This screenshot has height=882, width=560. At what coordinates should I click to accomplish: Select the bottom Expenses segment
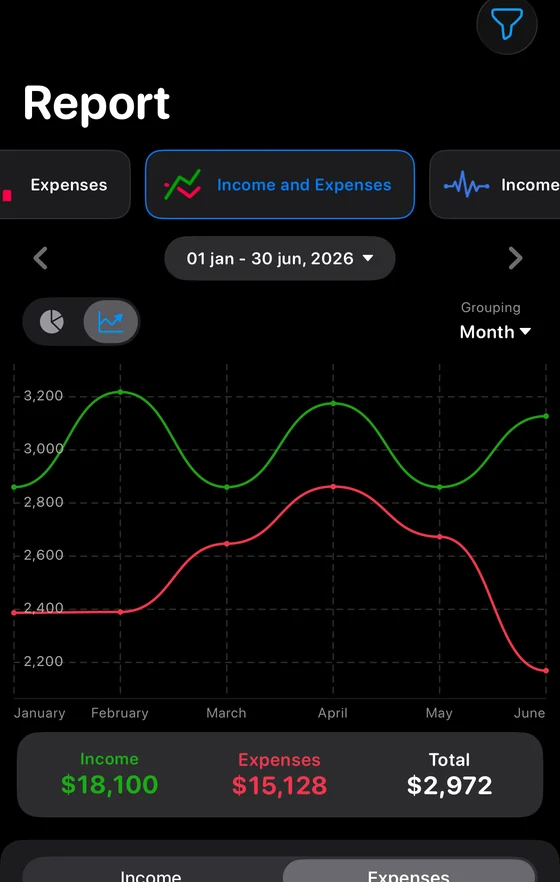[x=409, y=871]
